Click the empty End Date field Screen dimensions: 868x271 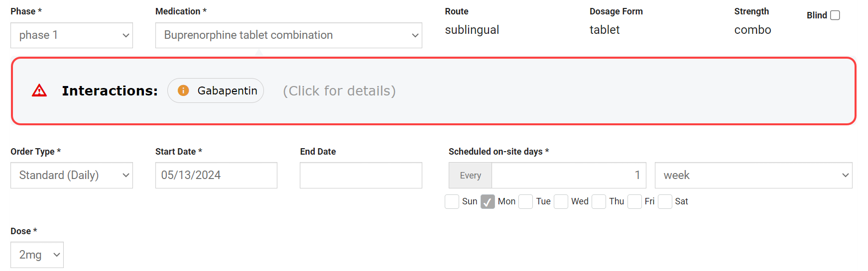point(361,176)
